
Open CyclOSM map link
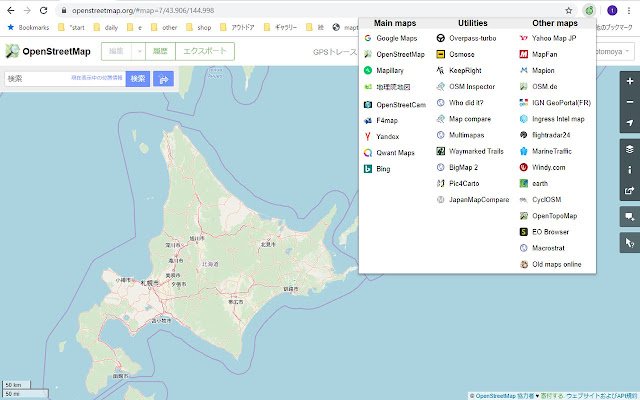(540, 200)
